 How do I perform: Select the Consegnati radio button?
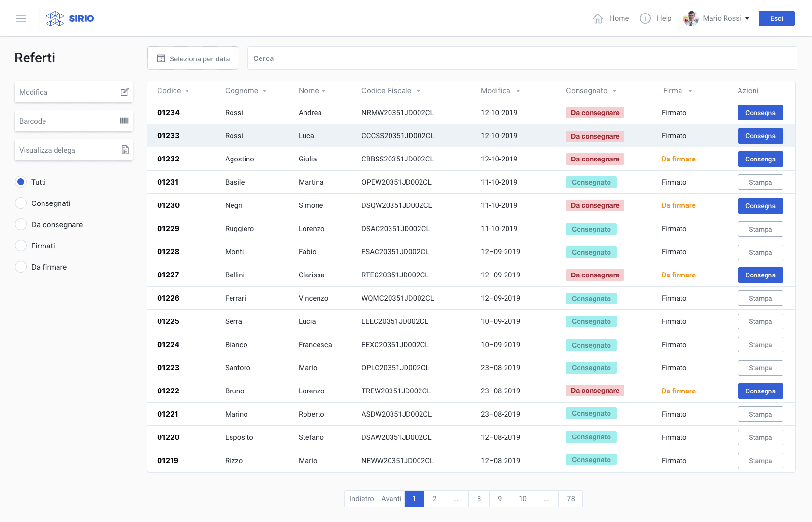pyautogui.click(x=21, y=203)
